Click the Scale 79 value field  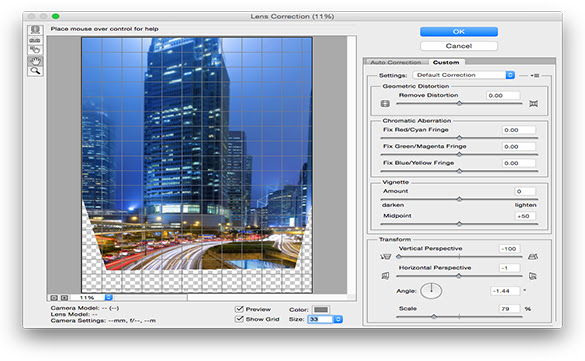pos(510,309)
